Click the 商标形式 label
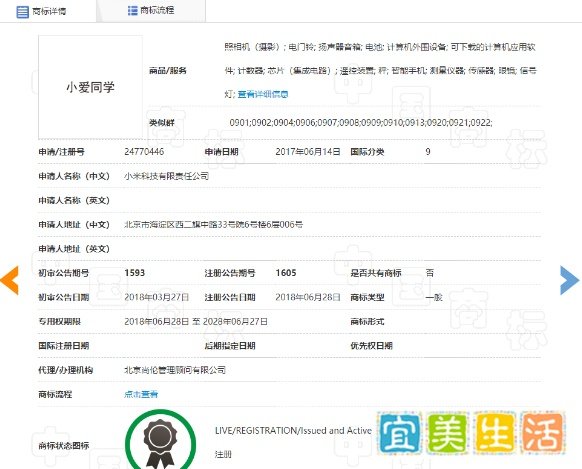Viewport: 582px width, 469px height. click(367, 322)
